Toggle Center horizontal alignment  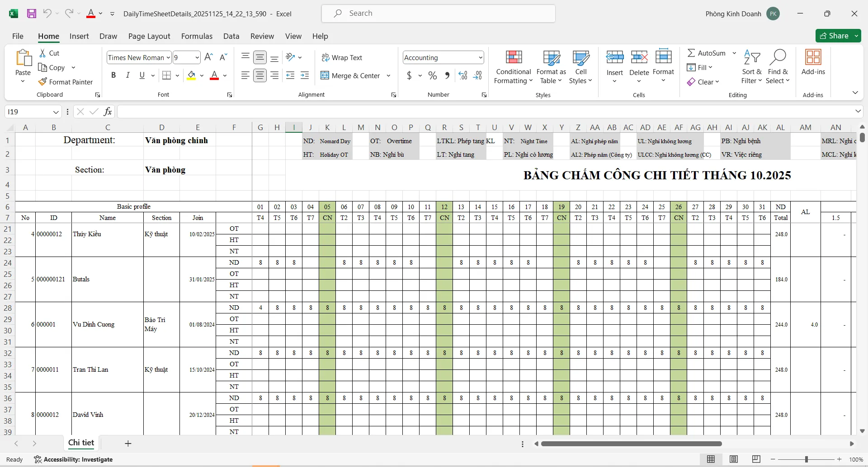pyautogui.click(x=260, y=75)
